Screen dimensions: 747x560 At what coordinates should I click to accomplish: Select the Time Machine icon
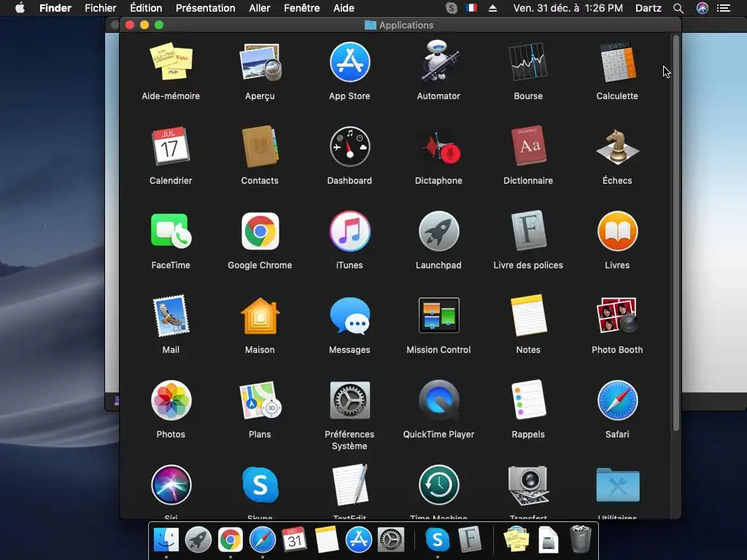point(438,485)
